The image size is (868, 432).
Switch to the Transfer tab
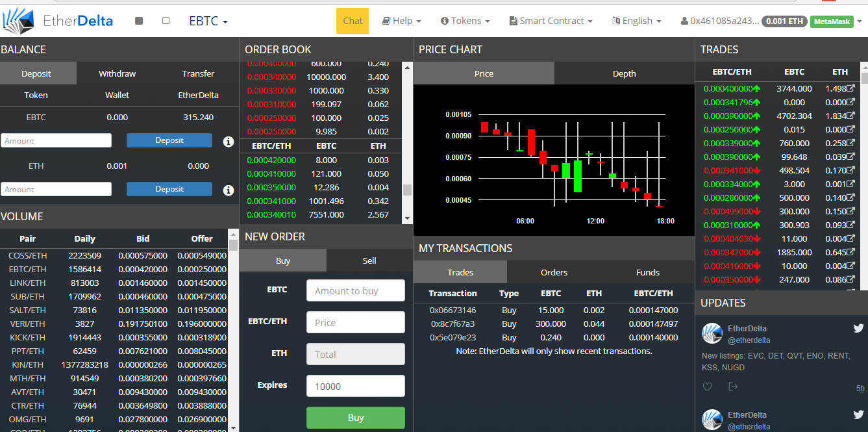click(x=198, y=73)
